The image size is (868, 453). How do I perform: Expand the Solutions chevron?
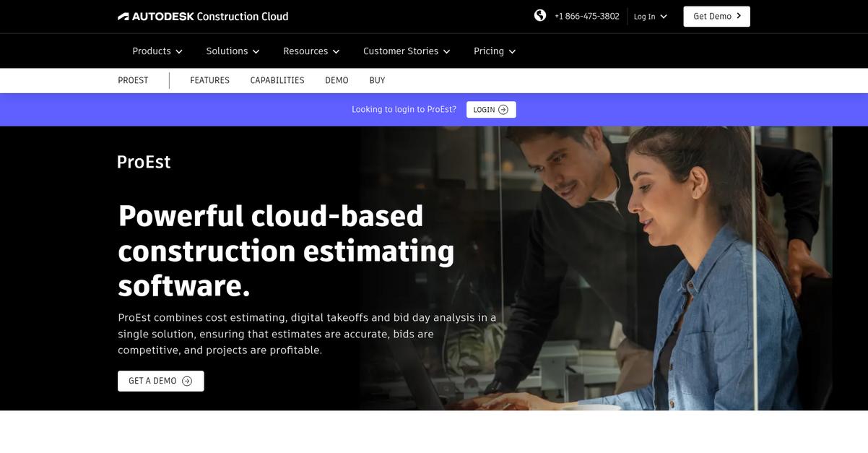256,52
